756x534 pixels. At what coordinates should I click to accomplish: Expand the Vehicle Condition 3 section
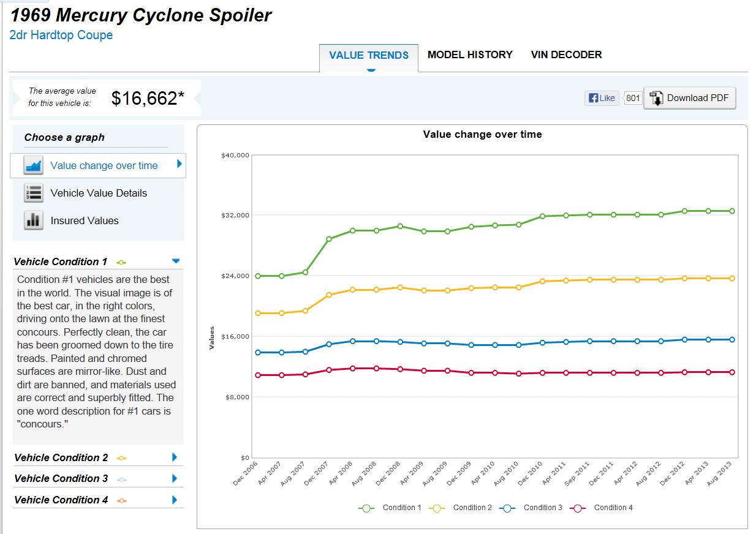175,478
